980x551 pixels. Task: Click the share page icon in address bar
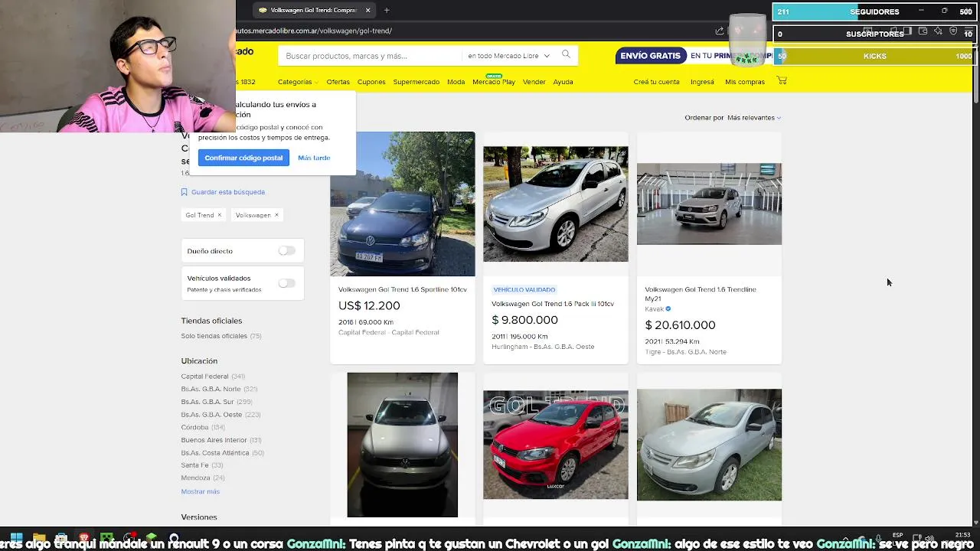click(719, 31)
